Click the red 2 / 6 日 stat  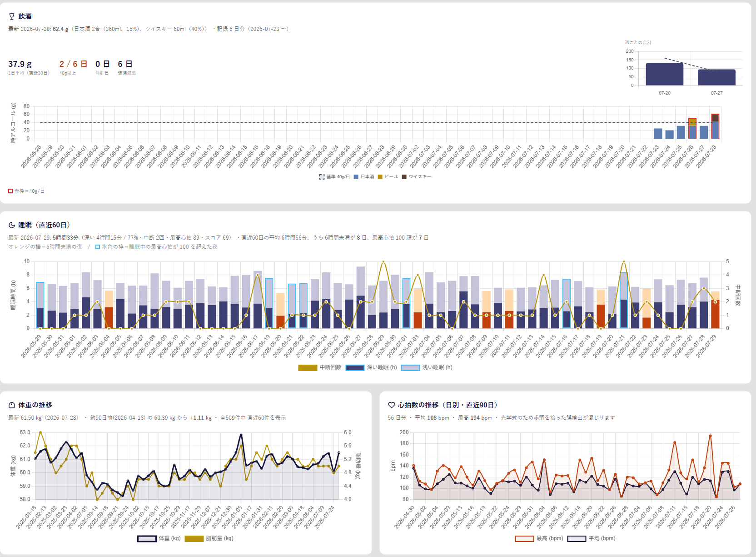pos(73,64)
